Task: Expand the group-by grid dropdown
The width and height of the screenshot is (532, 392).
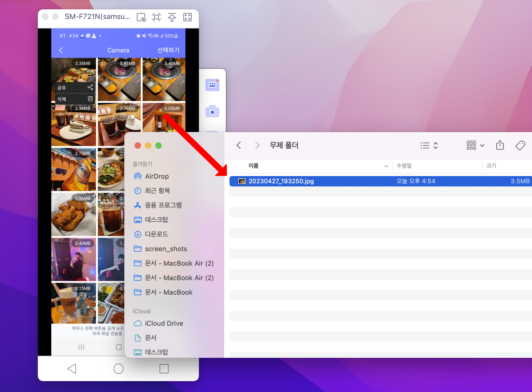Action: point(475,145)
